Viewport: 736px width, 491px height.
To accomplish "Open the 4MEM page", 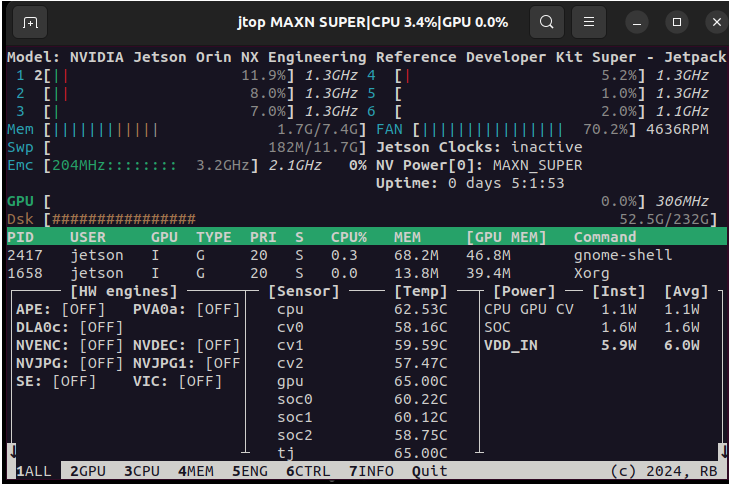I will 195,470.
